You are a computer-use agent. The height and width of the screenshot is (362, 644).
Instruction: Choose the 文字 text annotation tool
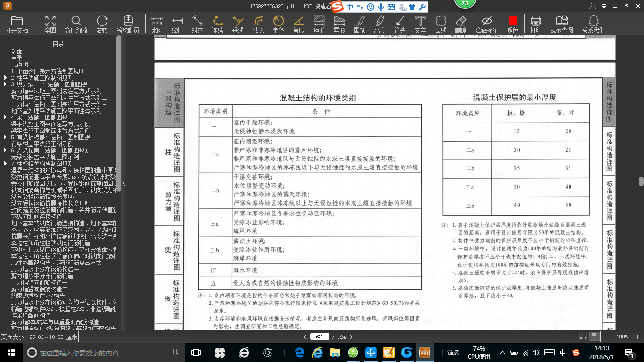[x=420, y=24]
